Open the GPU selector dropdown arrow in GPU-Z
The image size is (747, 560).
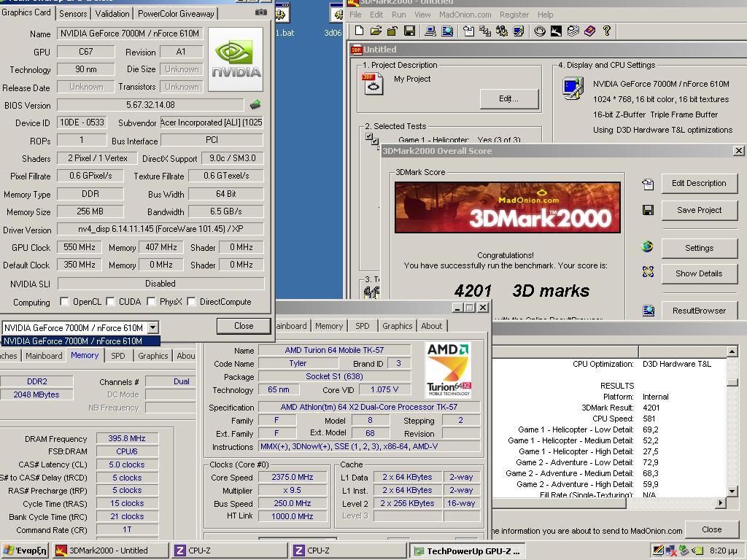coord(153,327)
